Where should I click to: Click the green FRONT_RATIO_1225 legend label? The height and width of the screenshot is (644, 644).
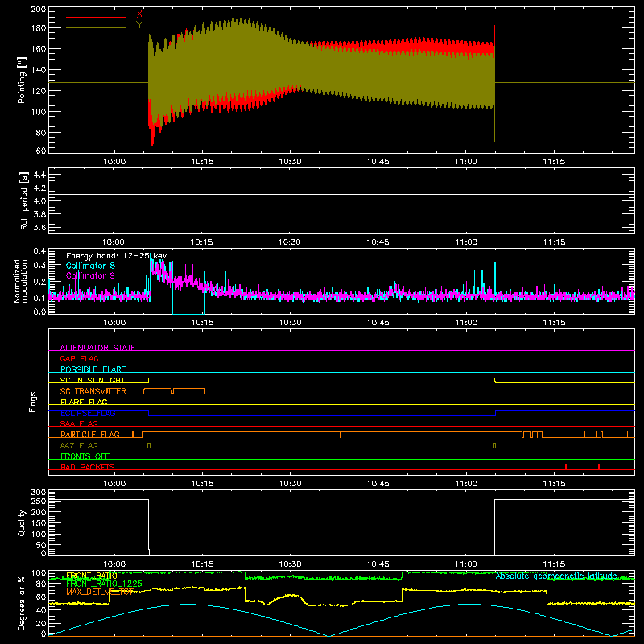pos(105,584)
